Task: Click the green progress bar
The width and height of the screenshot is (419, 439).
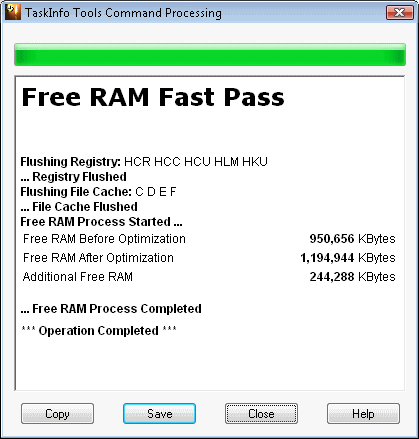Action: click(x=210, y=54)
